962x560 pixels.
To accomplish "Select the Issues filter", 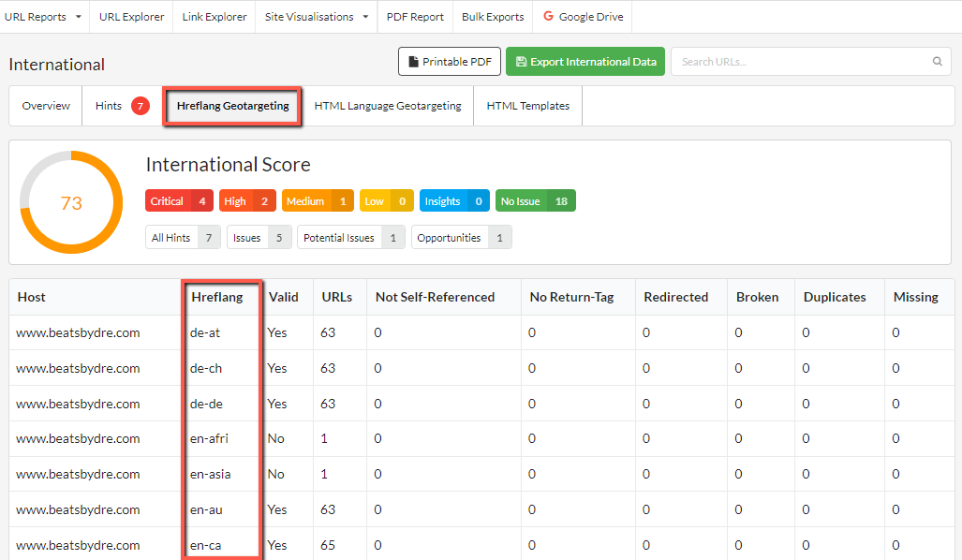I will tap(259, 237).
